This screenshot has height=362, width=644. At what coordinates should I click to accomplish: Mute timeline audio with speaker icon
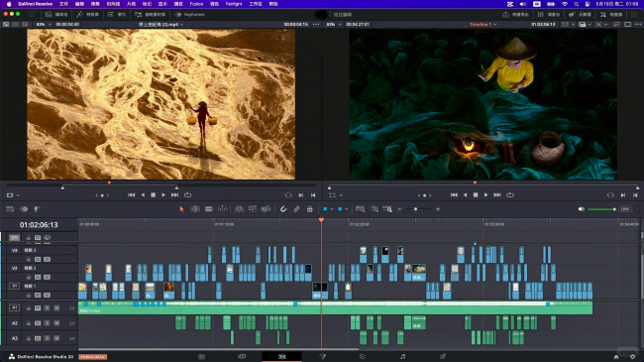pyautogui.click(x=582, y=209)
